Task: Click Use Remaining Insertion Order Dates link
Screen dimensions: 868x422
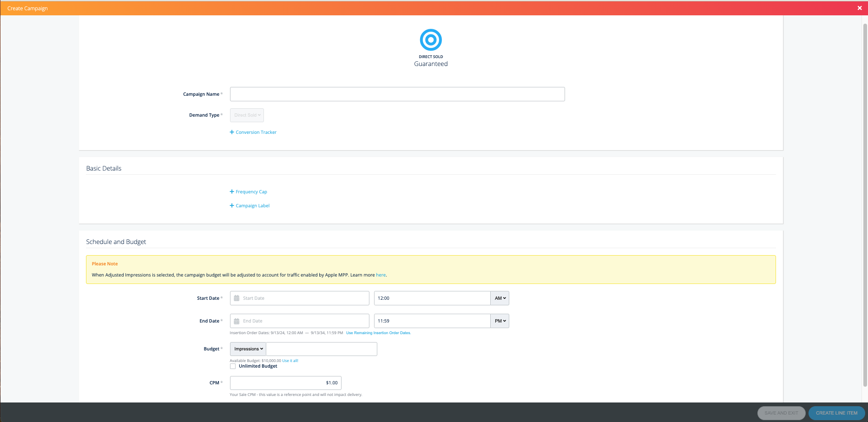Action: click(x=378, y=333)
